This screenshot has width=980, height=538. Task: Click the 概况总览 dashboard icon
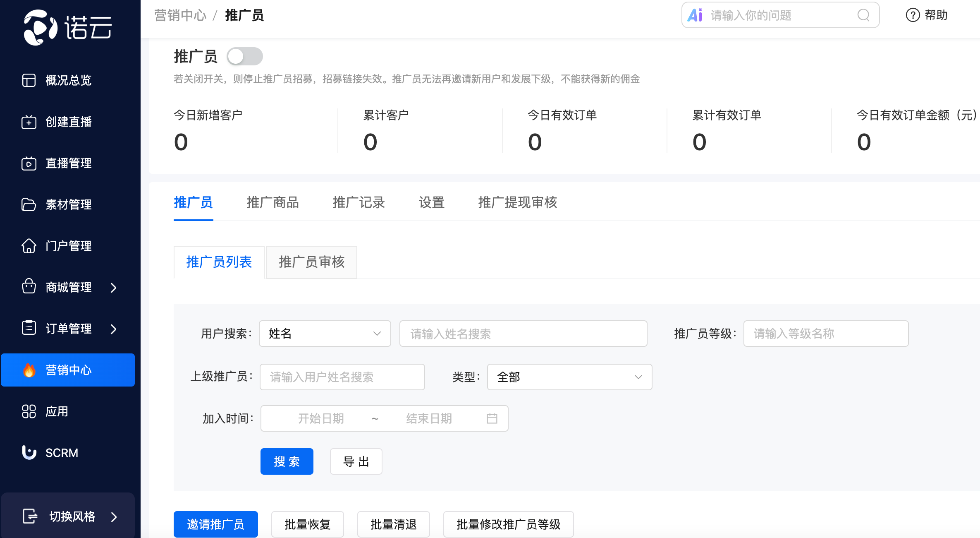pyautogui.click(x=29, y=80)
